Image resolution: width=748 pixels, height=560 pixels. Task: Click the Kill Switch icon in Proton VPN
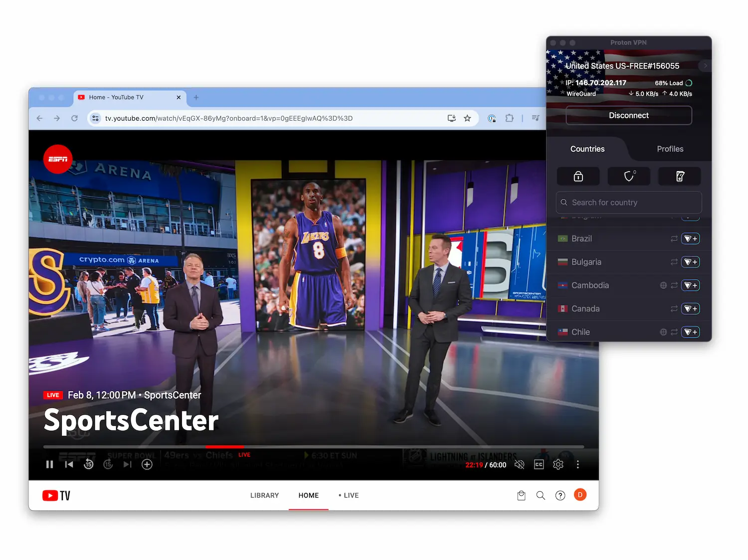[x=679, y=176]
